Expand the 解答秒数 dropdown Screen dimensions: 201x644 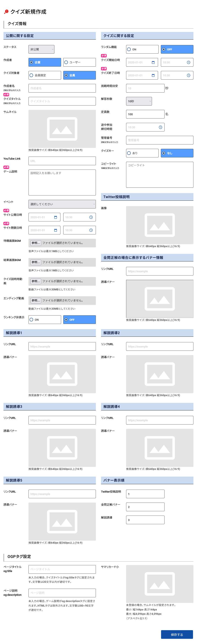click(x=139, y=101)
